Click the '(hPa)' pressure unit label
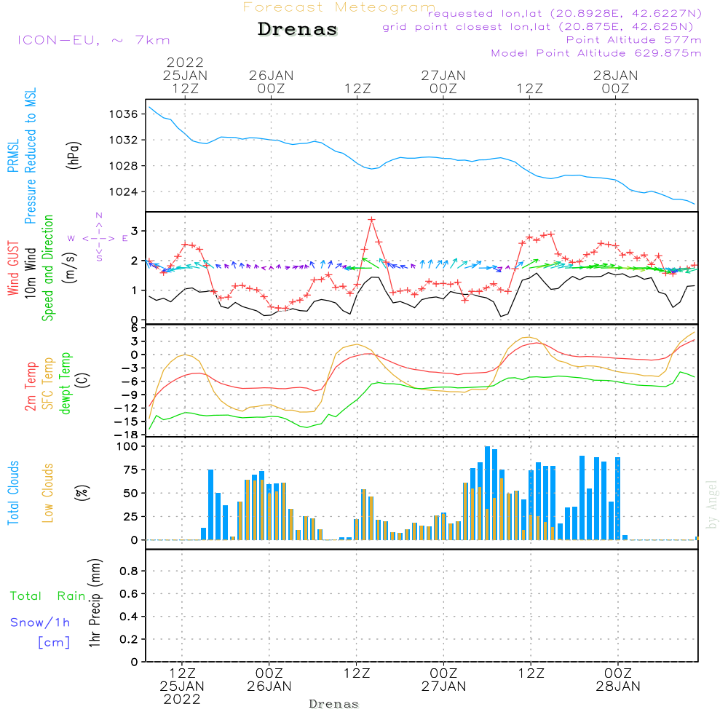Viewport: 728px width, 728px height. (74, 155)
